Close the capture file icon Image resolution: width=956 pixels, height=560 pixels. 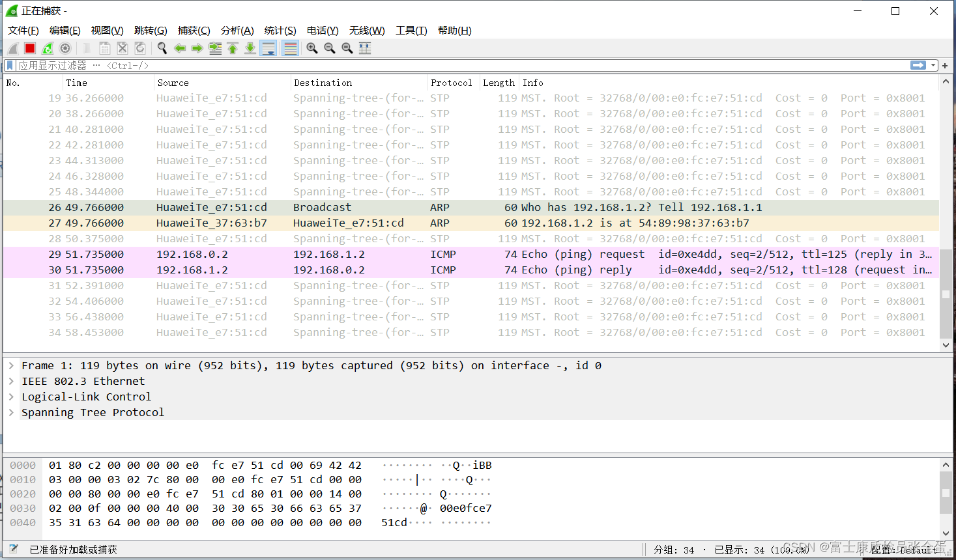point(122,48)
